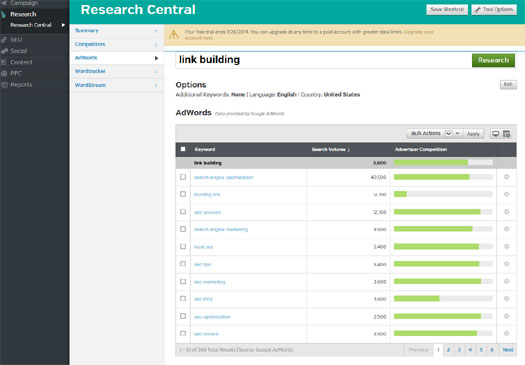Click the Social icon in sidebar
Image resolution: width=525 pixels, height=365 pixels.
pos(4,51)
